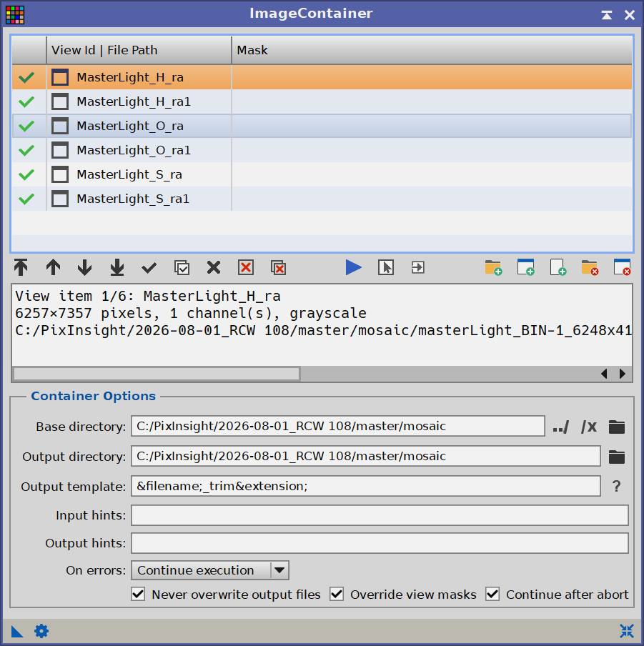
Task: Close the ImageContainer window
Action: (x=629, y=15)
